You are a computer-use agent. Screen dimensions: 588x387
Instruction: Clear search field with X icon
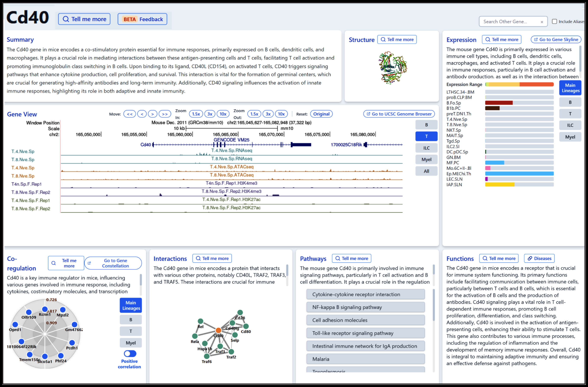[542, 22]
